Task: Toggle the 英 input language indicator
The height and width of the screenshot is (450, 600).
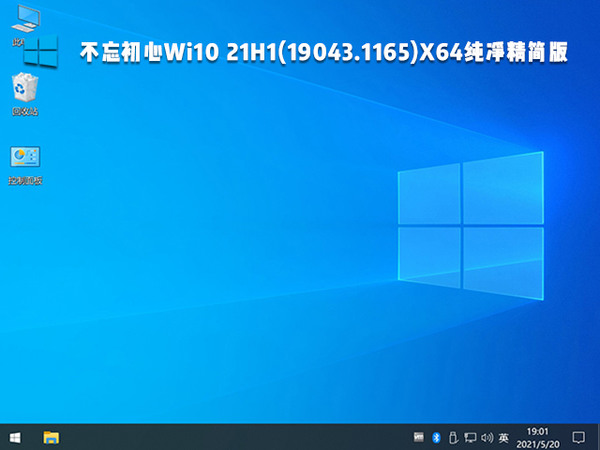Action: (503, 437)
